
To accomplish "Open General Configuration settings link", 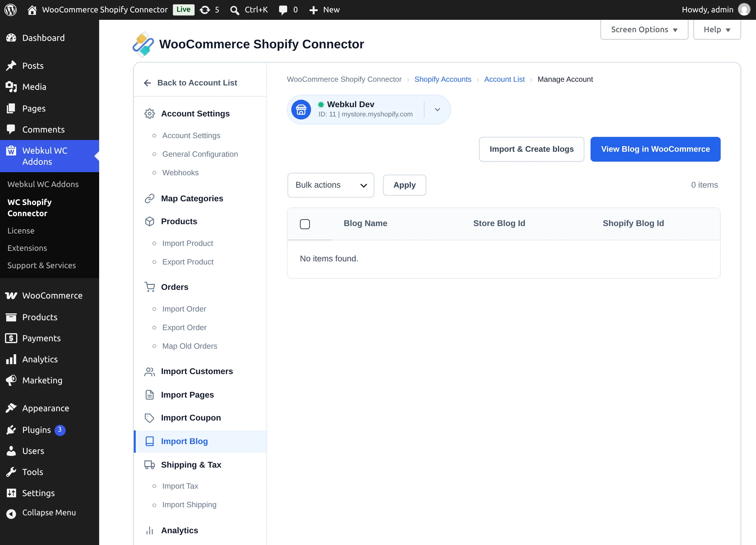I will coord(200,154).
